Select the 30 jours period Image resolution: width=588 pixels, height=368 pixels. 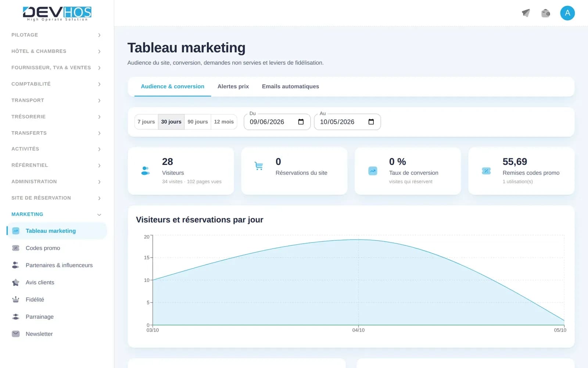coord(171,122)
